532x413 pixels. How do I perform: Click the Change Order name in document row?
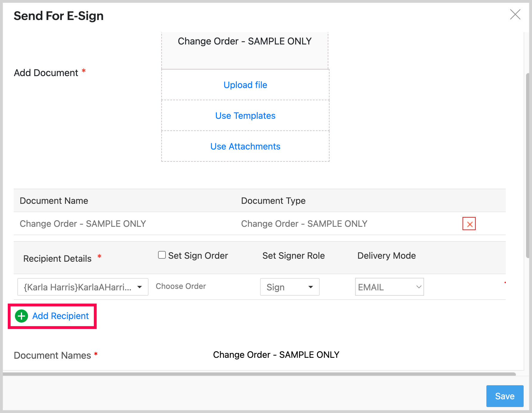(83, 224)
